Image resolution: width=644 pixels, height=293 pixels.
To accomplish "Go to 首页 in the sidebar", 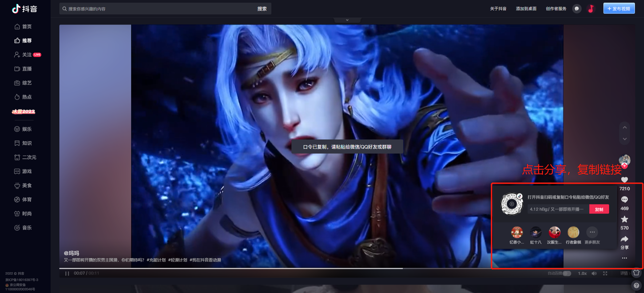I will coord(23,26).
